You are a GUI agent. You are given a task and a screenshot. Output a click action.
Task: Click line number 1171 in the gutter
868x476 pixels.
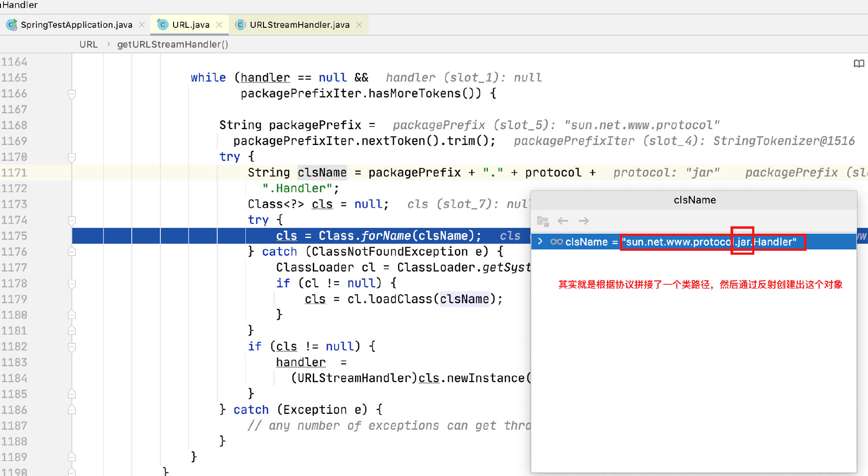click(x=14, y=173)
